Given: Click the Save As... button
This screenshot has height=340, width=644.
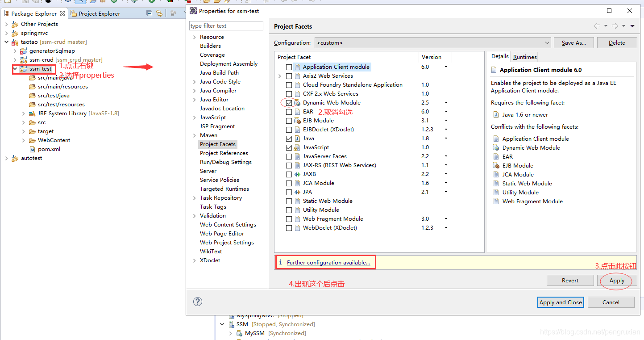Looking at the screenshot, I should coord(573,43).
